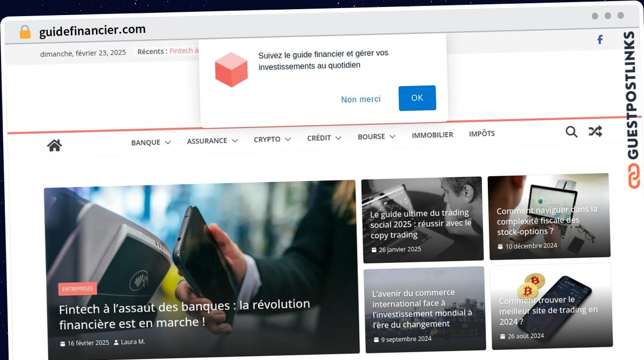This screenshot has width=644, height=360.
Task: Expand the BANQUE dropdown menu
Action: click(x=151, y=142)
